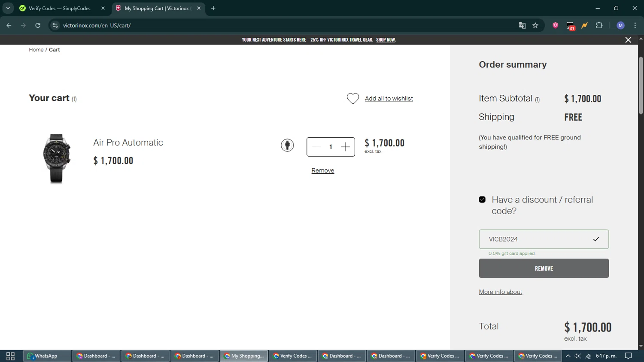This screenshot has width=644, height=362.
Task: Click the VICB2024 discount code field
Action: tap(544, 239)
